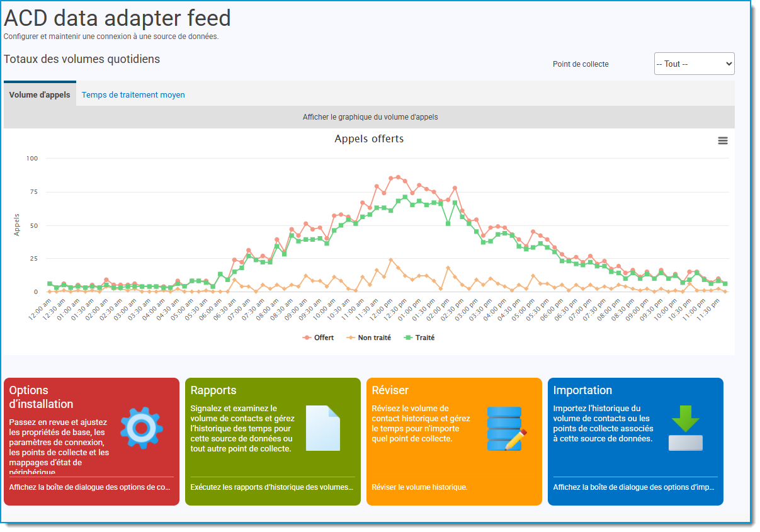Click the blue gear icon in Options d'installation
This screenshot has height=532, width=760.
142,428
